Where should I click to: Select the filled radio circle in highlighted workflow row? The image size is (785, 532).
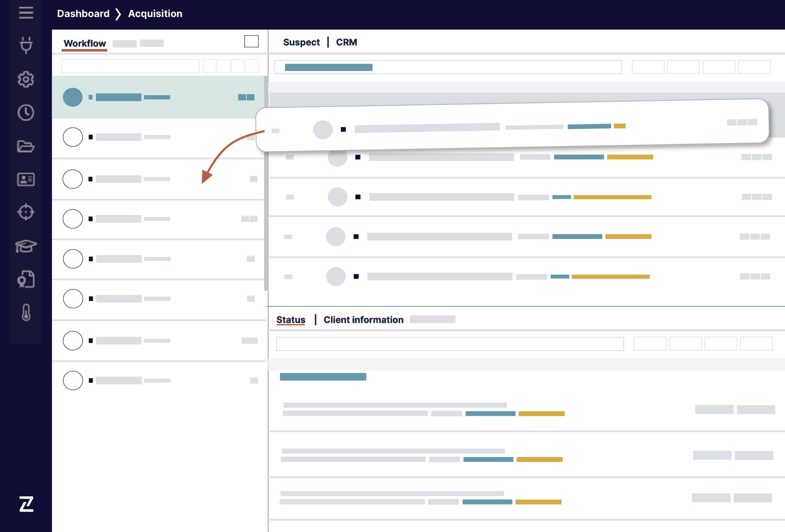pos(73,97)
